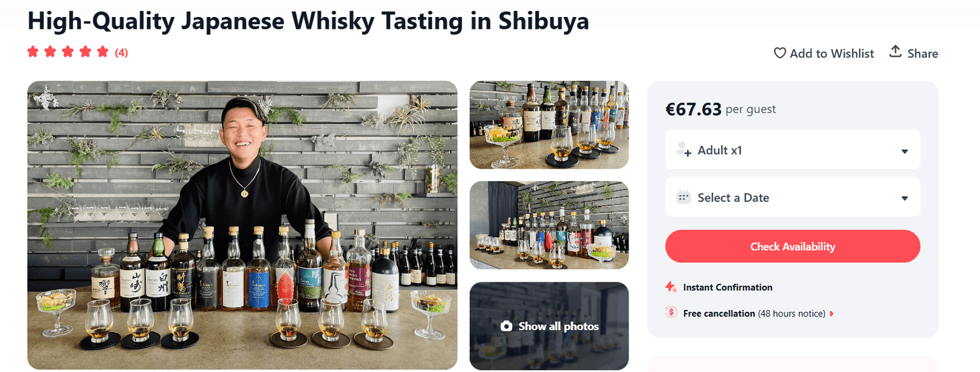Click the five-star rating icons
Image resolution: width=980 pixels, height=372 pixels.
(x=68, y=52)
